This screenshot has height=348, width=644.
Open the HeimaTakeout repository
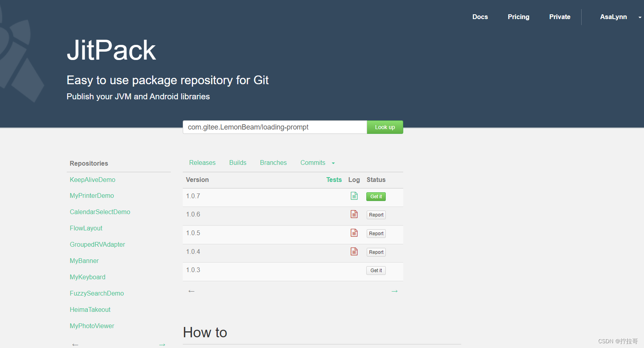click(90, 309)
